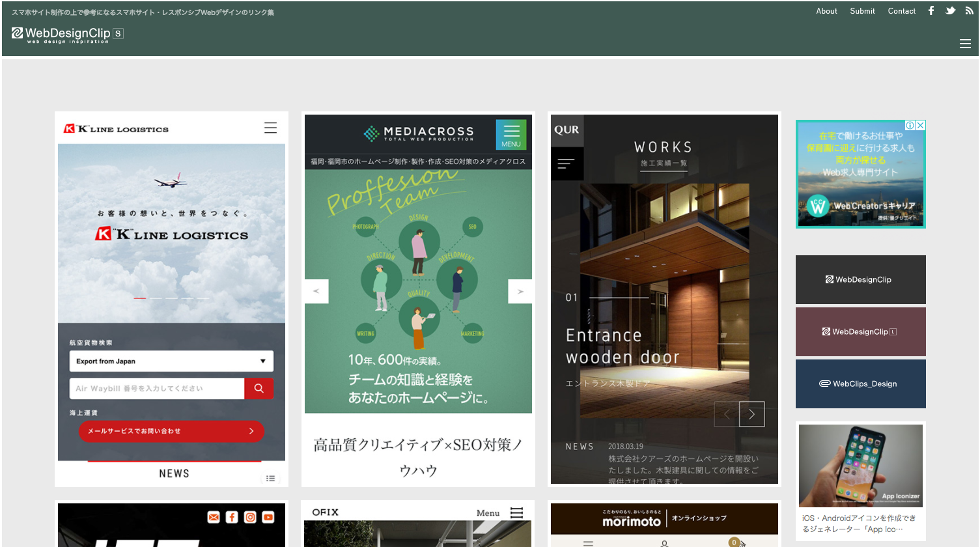Open the Facebook icon in the top bar
The image size is (980, 547).
pyautogui.click(x=931, y=10)
